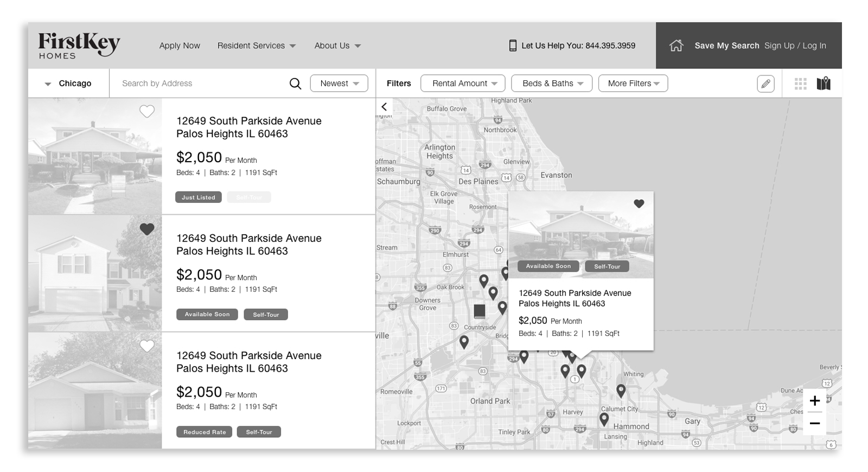Image resolution: width=868 pixels, height=472 pixels.
Task: Click the Apply Now link
Action: (x=180, y=46)
